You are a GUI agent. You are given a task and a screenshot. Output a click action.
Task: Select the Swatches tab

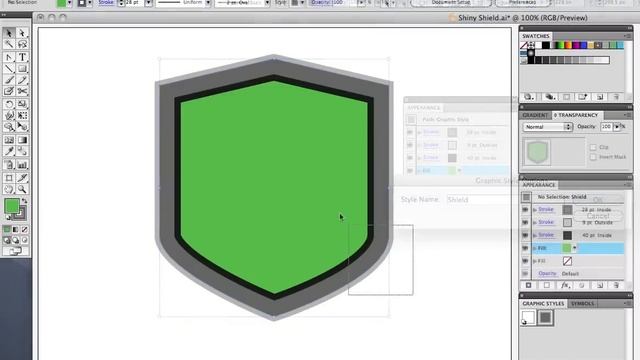536,36
